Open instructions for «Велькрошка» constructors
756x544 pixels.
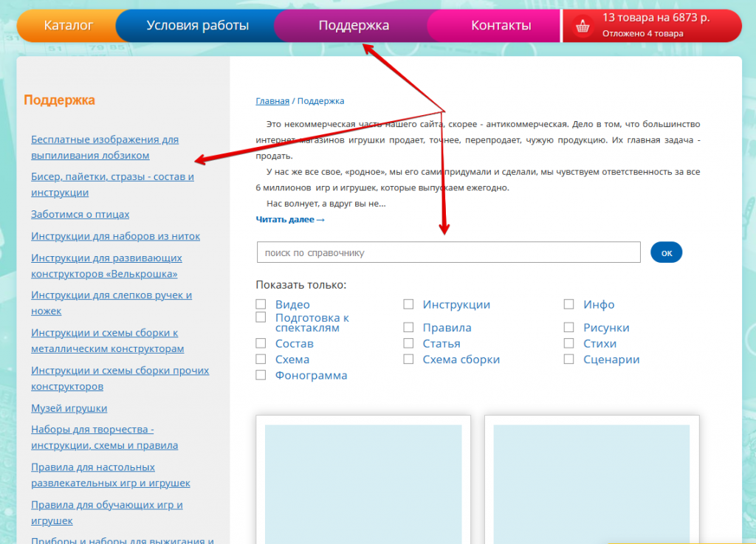(x=106, y=266)
